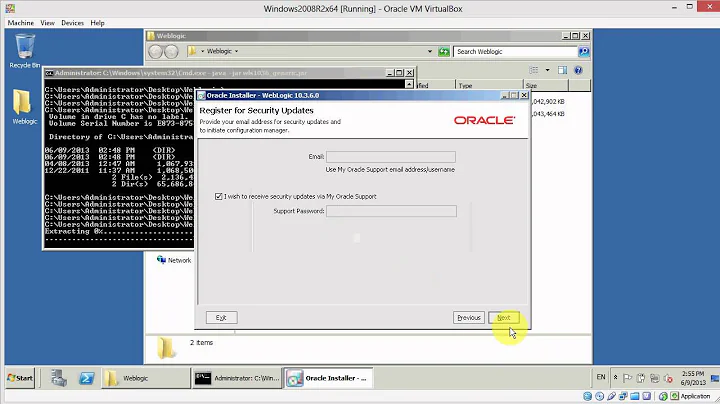Viewport: 720px width, 404px height.
Task: Click folder icon in Explorer details pane
Action: pyautogui.click(x=166, y=348)
